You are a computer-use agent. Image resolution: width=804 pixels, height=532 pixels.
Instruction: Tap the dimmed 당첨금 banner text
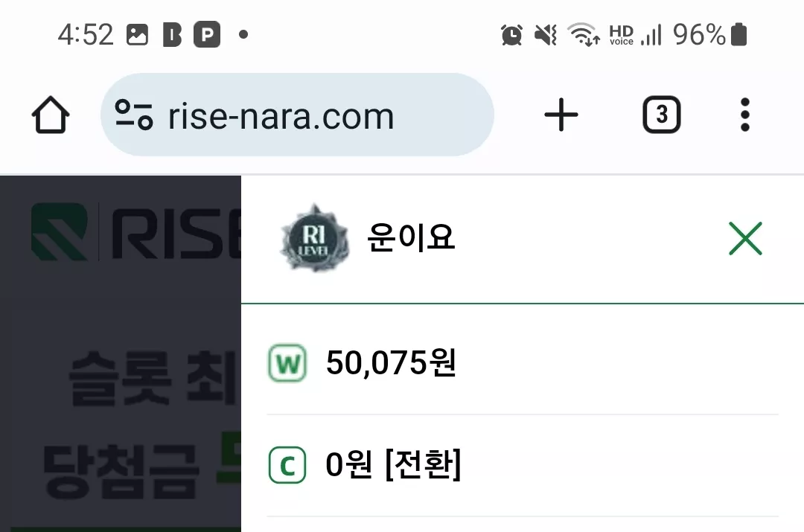click(x=121, y=471)
